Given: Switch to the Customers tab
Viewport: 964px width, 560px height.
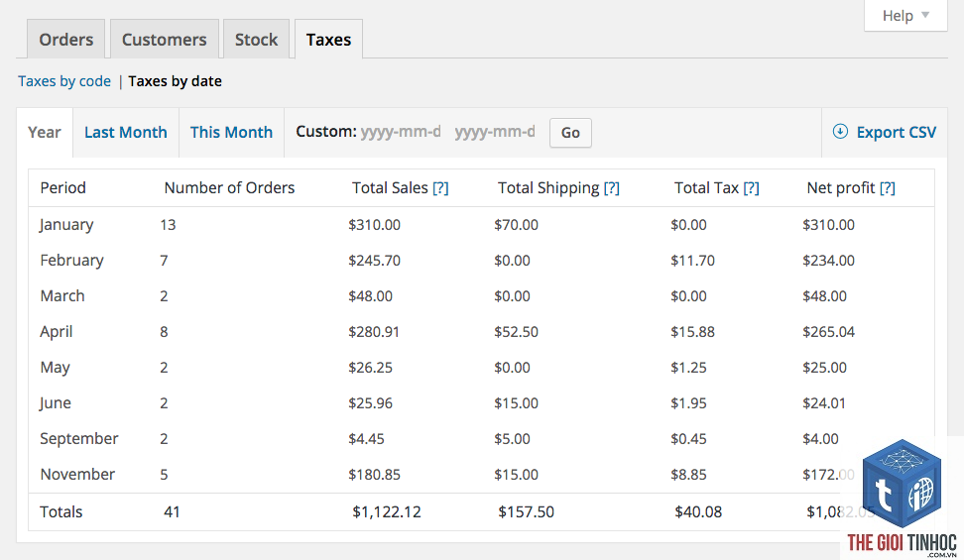Looking at the screenshot, I should tap(165, 40).
